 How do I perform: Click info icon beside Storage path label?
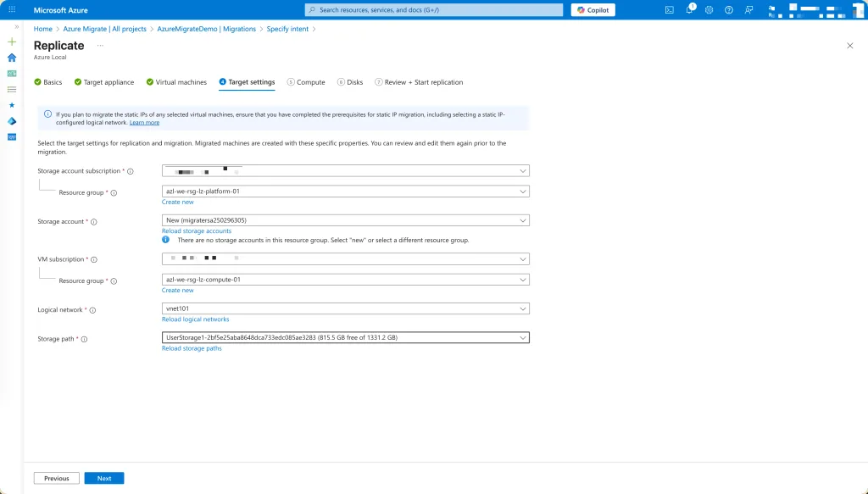84,339
